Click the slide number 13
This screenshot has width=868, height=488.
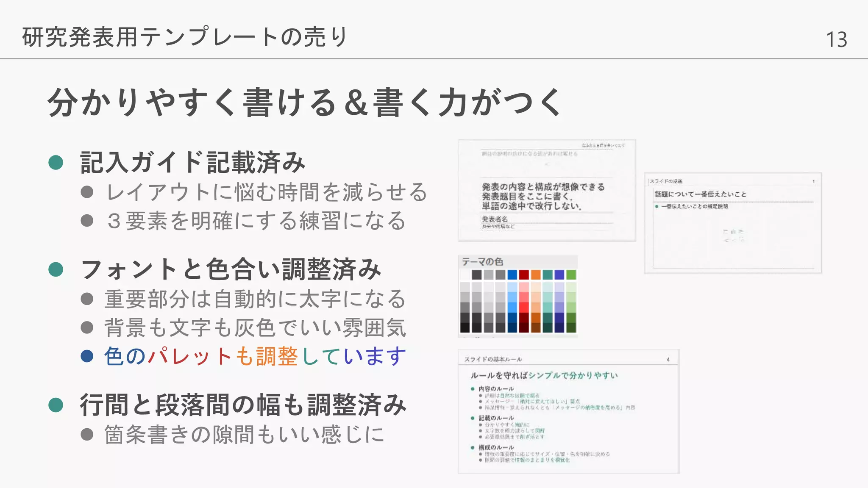tap(836, 39)
